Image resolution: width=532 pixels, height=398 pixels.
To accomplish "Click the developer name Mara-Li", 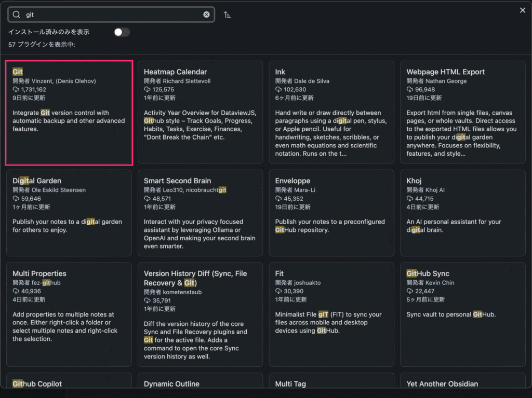I will (304, 190).
